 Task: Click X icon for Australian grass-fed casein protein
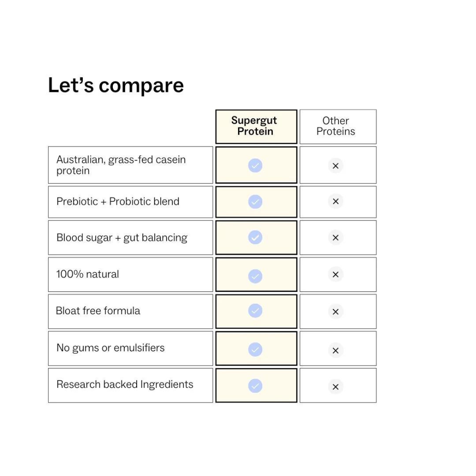point(336,166)
